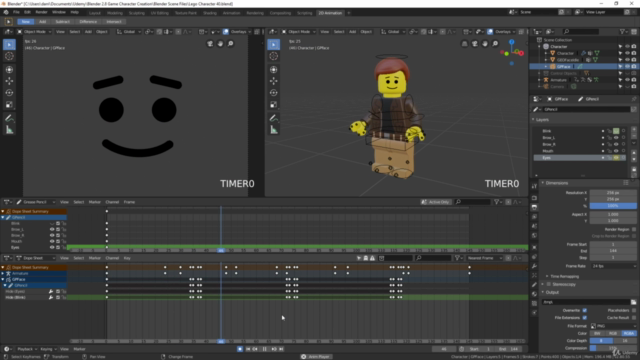Screen dimensions: 640x360
Task: Switch to the Sculpting workspace tab
Action: [x=136, y=13]
